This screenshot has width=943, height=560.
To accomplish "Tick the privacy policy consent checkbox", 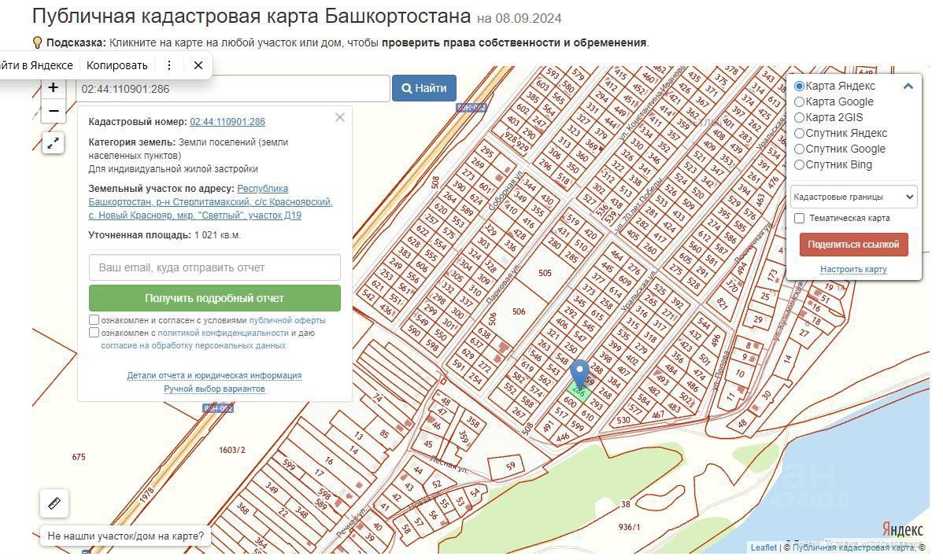I will click(94, 332).
